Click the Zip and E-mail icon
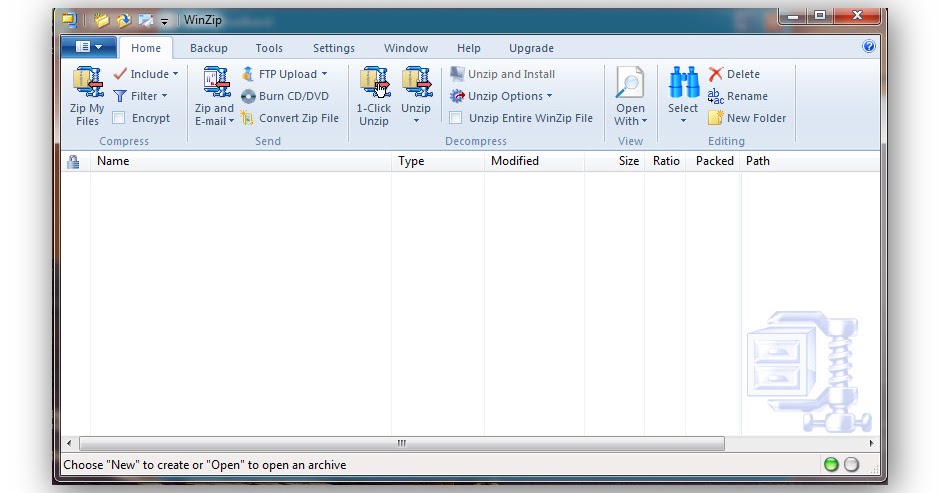Viewport: 940px width, 493px height. click(215, 82)
